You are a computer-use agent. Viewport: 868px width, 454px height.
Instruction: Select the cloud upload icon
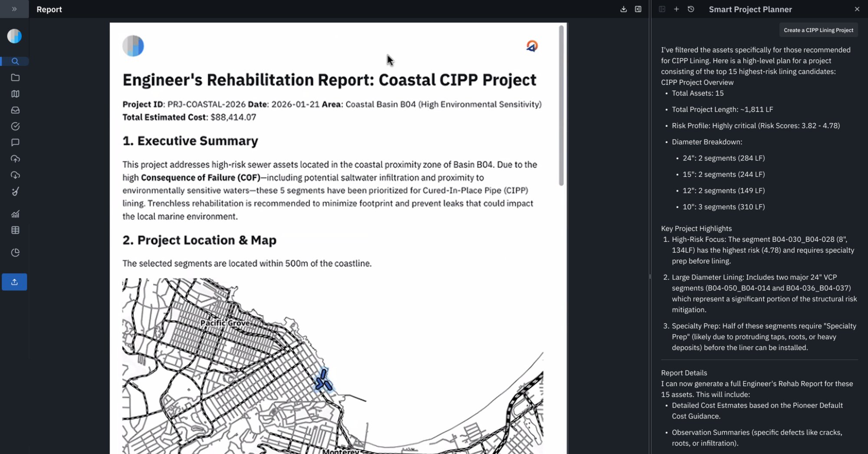(15, 158)
